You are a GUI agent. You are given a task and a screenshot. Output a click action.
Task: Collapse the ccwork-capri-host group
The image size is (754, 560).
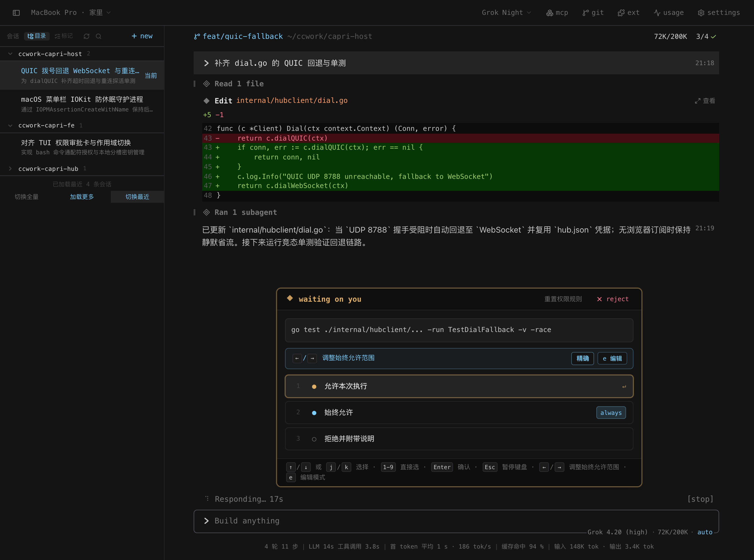point(11,54)
